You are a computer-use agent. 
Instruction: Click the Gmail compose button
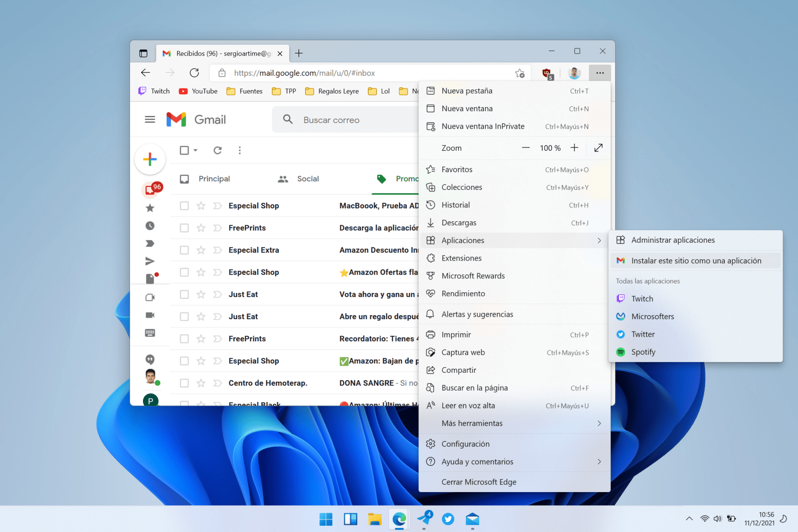pyautogui.click(x=150, y=160)
